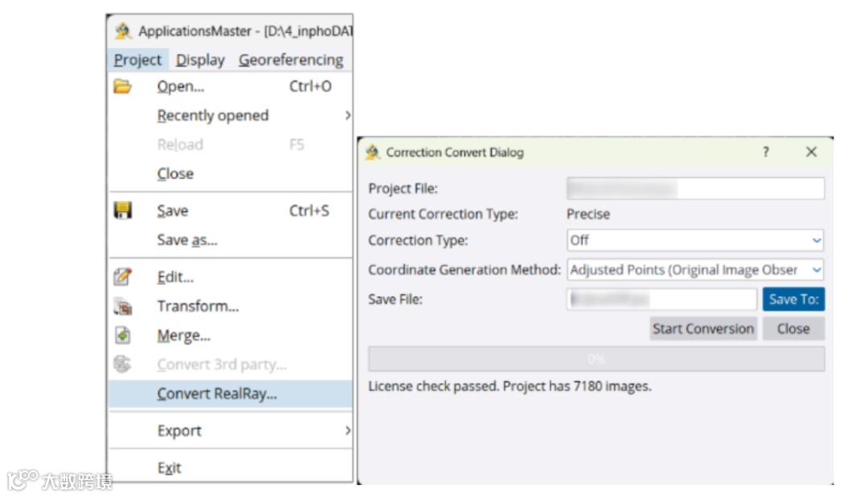Click the ApplicationsMaster title bar icon
The width and height of the screenshot is (868, 497).
coord(123,31)
